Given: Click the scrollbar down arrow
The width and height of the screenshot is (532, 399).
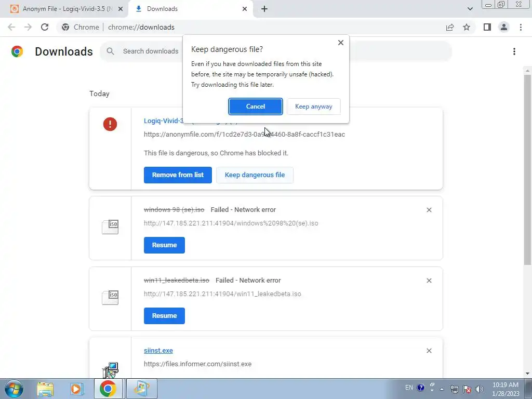Looking at the screenshot, I should click(x=527, y=374).
